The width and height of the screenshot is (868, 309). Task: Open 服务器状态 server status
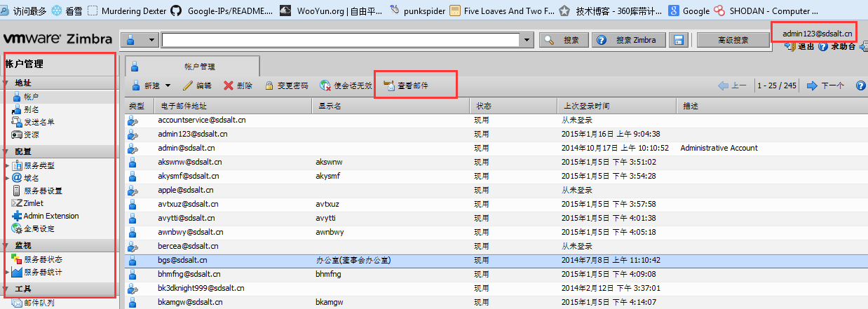(x=43, y=259)
